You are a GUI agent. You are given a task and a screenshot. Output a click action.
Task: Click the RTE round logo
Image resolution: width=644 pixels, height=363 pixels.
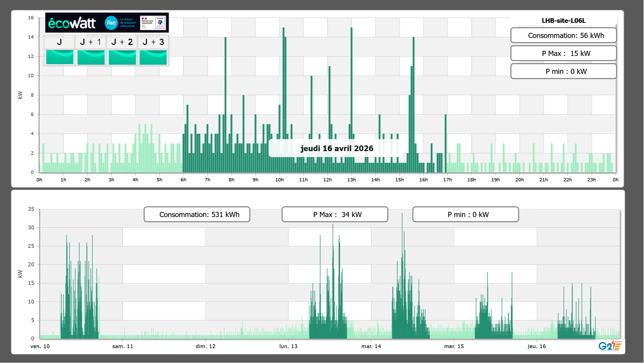pyautogui.click(x=111, y=23)
